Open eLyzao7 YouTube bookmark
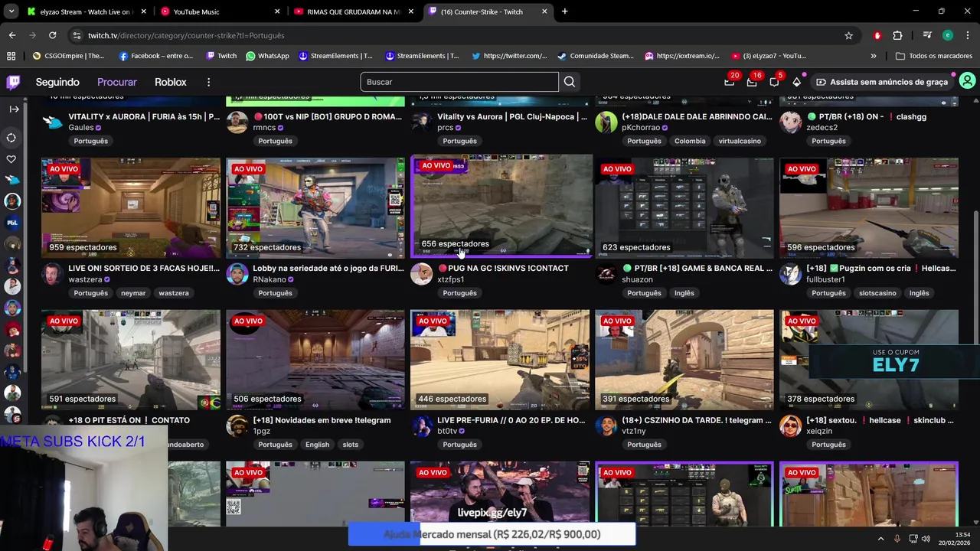The image size is (980, 551). [x=769, y=56]
